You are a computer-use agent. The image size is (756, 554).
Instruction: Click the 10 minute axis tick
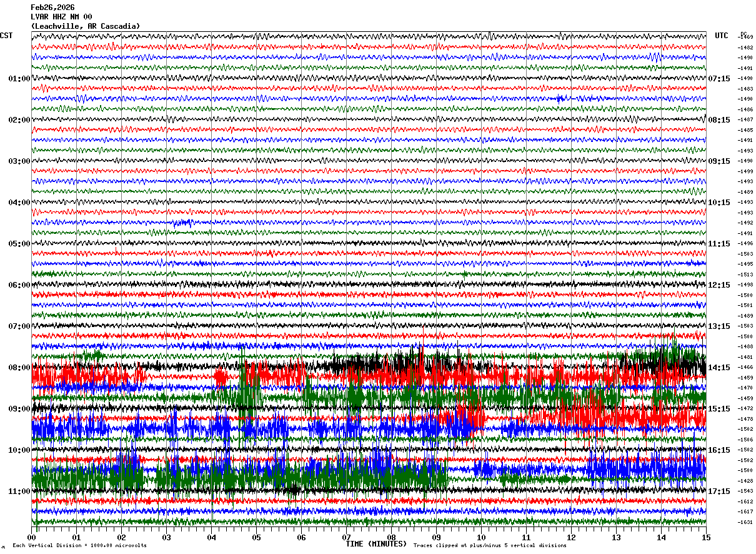click(481, 537)
